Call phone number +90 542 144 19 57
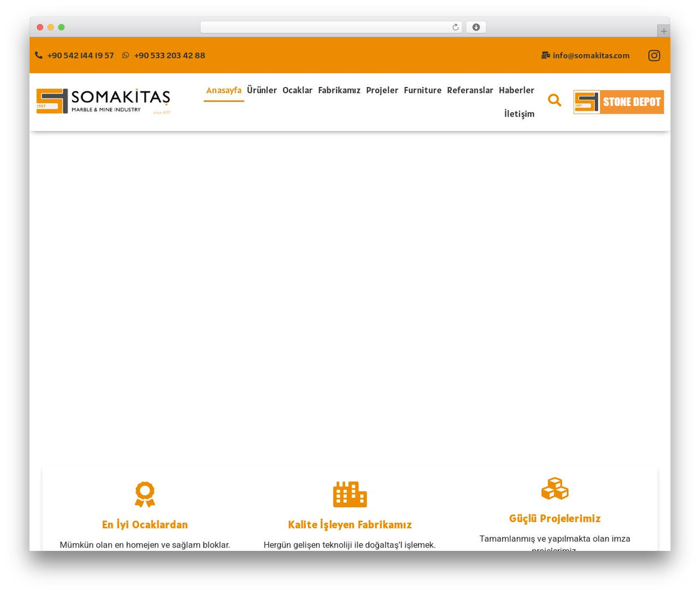700x593 pixels. (x=80, y=55)
